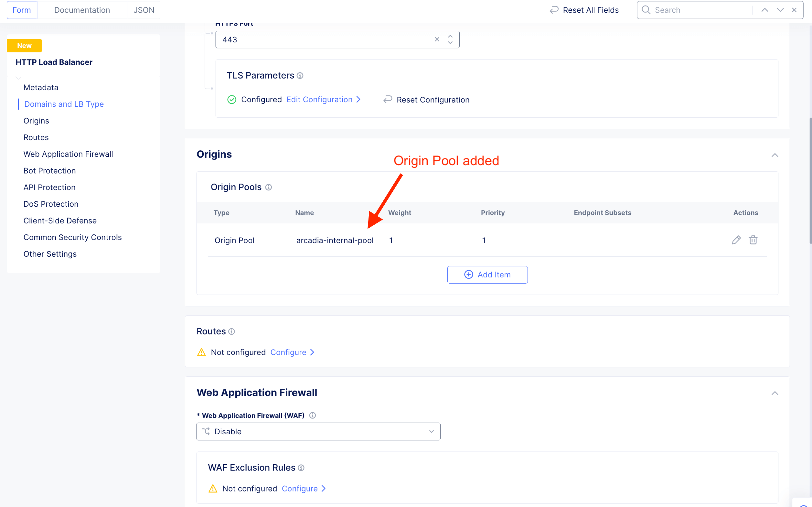812x507 pixels.
Task: Open the Web Application Firewall dropdown
Action: (318, 432)
